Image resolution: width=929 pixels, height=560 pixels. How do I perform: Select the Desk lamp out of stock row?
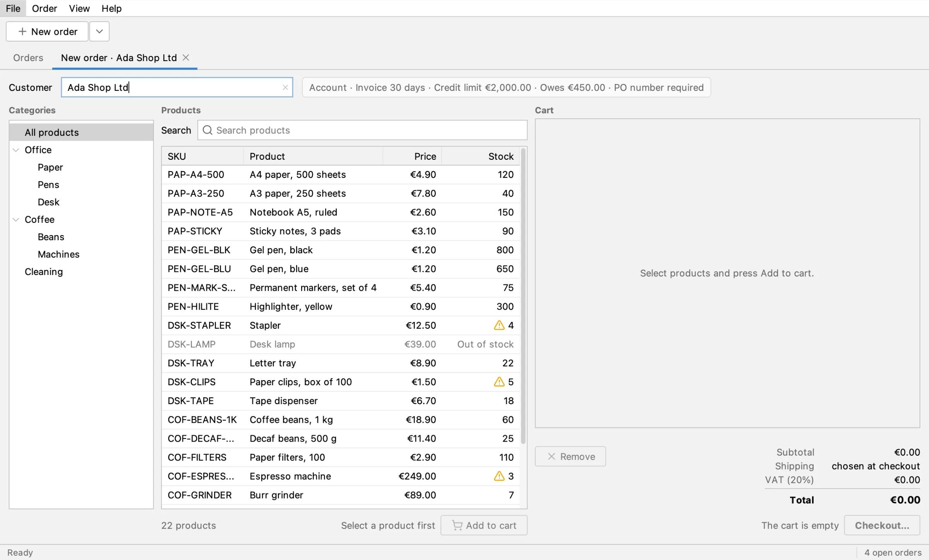[x=341, y=344]
